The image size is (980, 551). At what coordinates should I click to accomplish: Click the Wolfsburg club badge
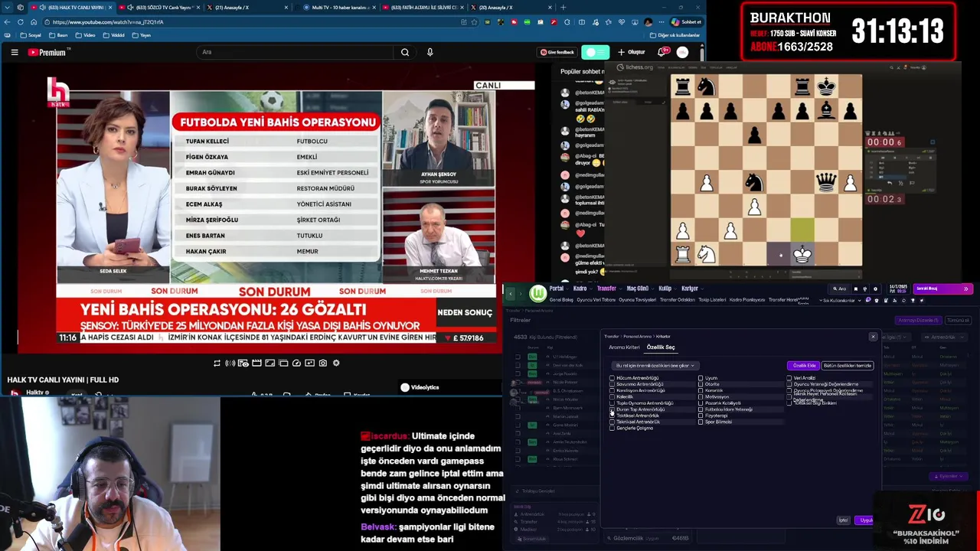(x=539, y=293)
